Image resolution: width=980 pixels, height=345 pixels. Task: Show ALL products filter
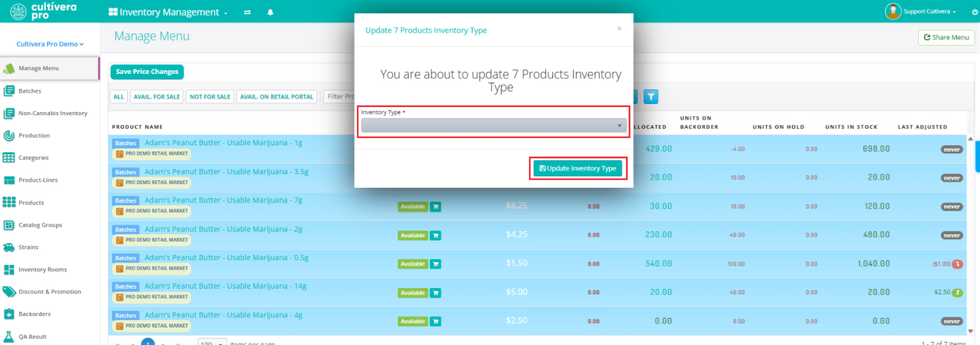[x=119, y=96]
